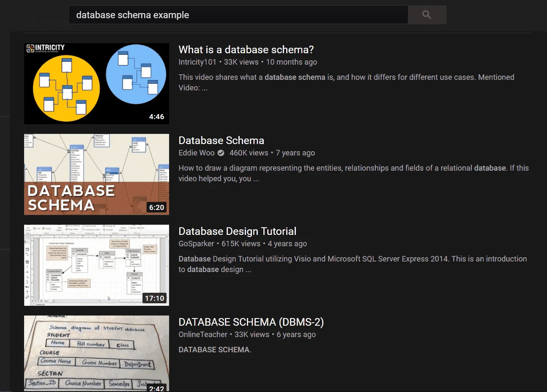Open the 'Database Design Tutorial' video title
This screenshot has width=547, height=392.
pos(237,231)
